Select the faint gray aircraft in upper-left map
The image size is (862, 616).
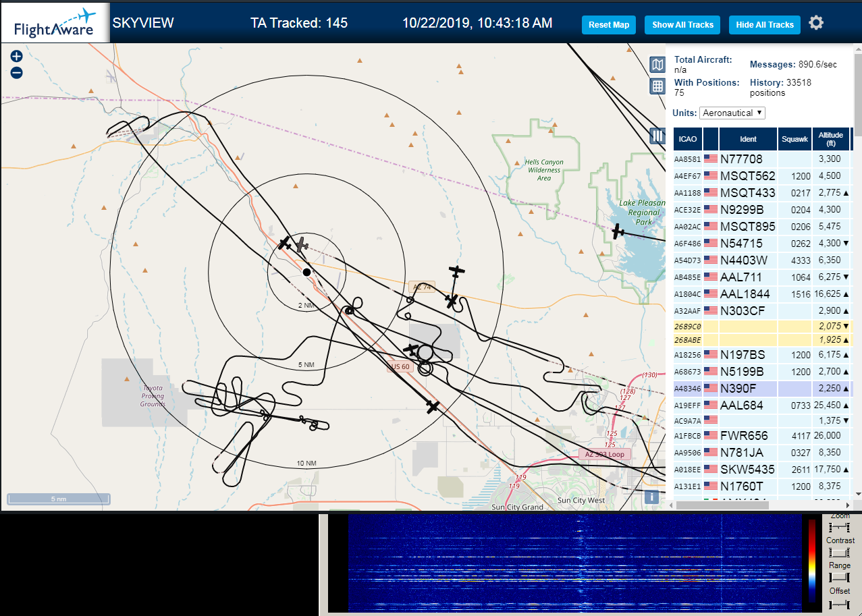[111, 76]
